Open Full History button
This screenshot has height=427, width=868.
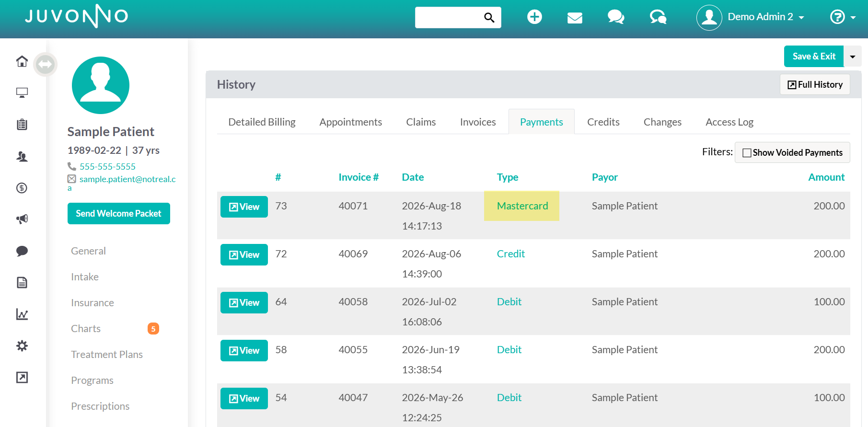(x=815, y=84)
